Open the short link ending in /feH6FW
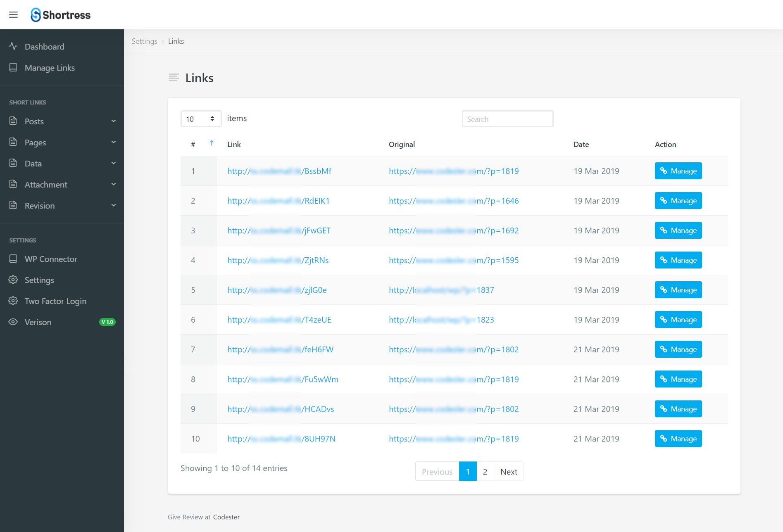The width and height of the screenshot is (783, 532). pos(280,349)
